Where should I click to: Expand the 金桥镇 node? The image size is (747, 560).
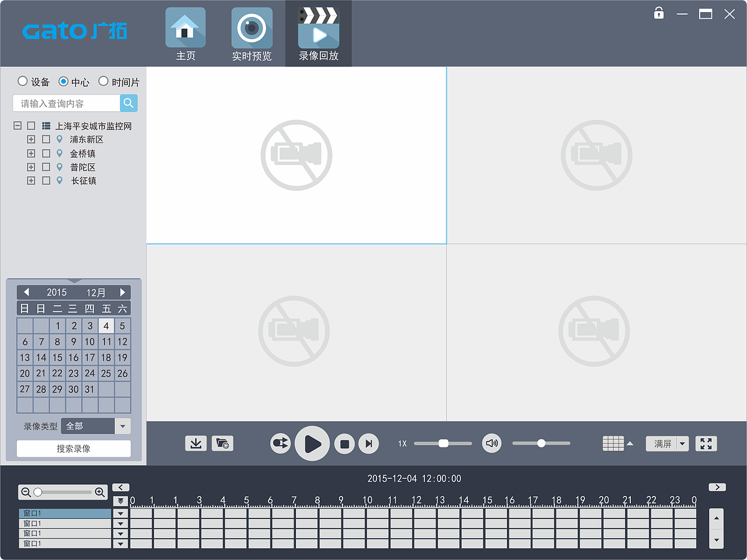coord(31,153)
